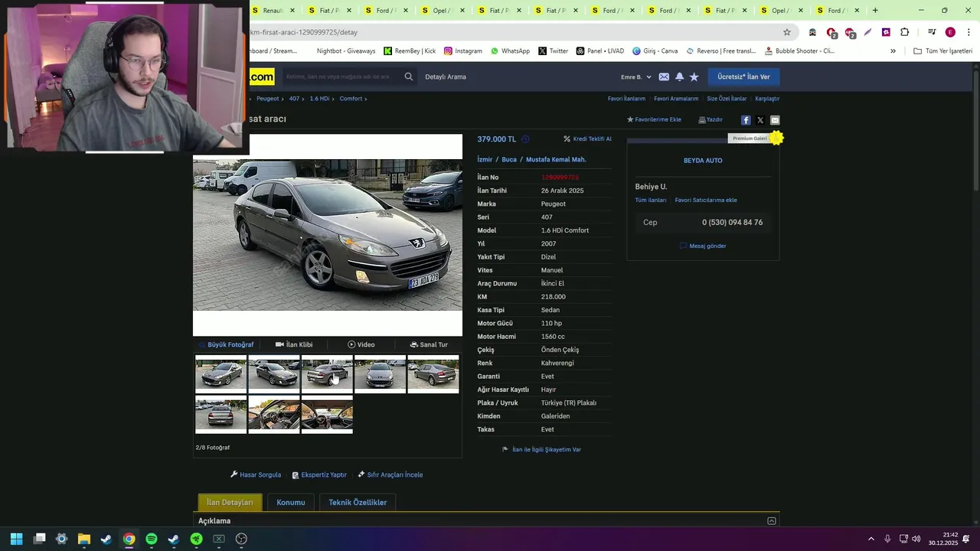
Task: Open Spotify from taskbar
Action: coord(152,539)
